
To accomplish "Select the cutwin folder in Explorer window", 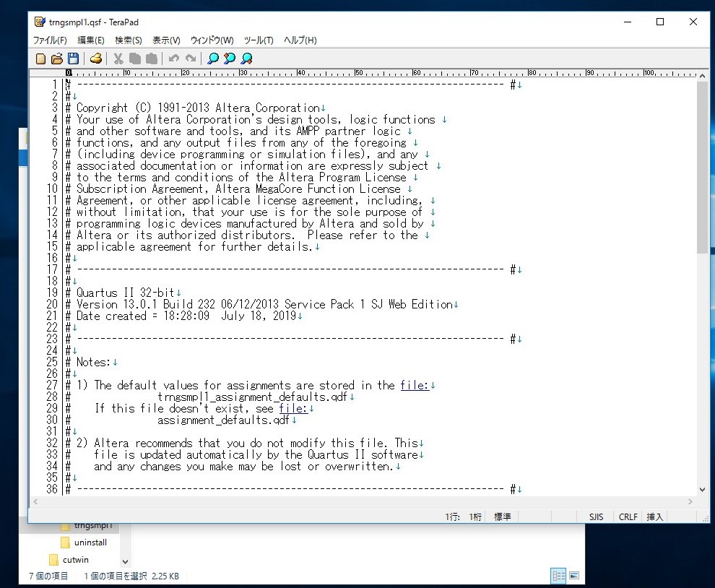I will [x=69, y=560].
